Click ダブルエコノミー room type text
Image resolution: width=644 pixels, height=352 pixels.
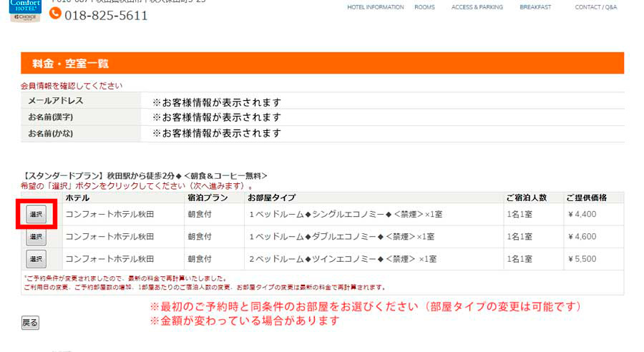342,237
